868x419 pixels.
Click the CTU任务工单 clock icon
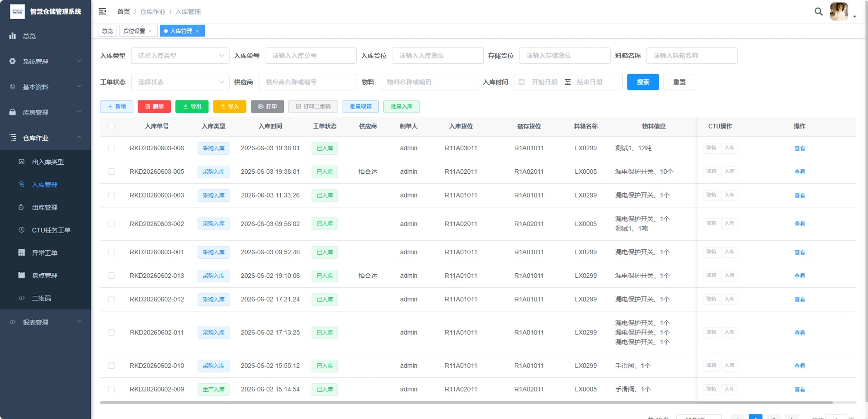click(x=21, y=230)
